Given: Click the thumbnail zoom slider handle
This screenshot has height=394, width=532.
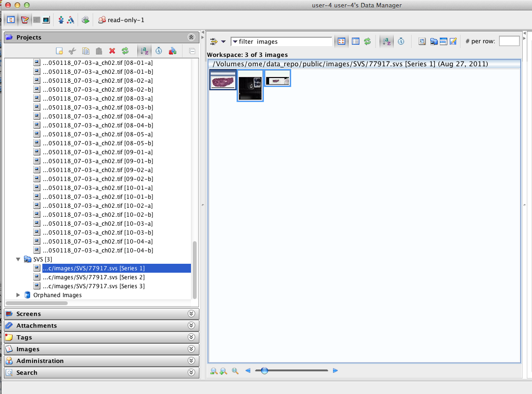Looking at the screenshot, I should [264, 370].
